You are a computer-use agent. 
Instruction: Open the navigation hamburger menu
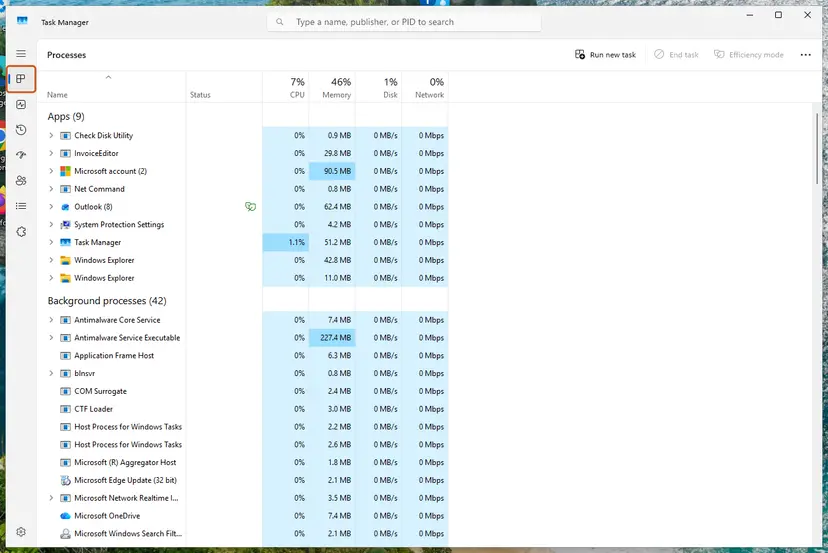21,54
